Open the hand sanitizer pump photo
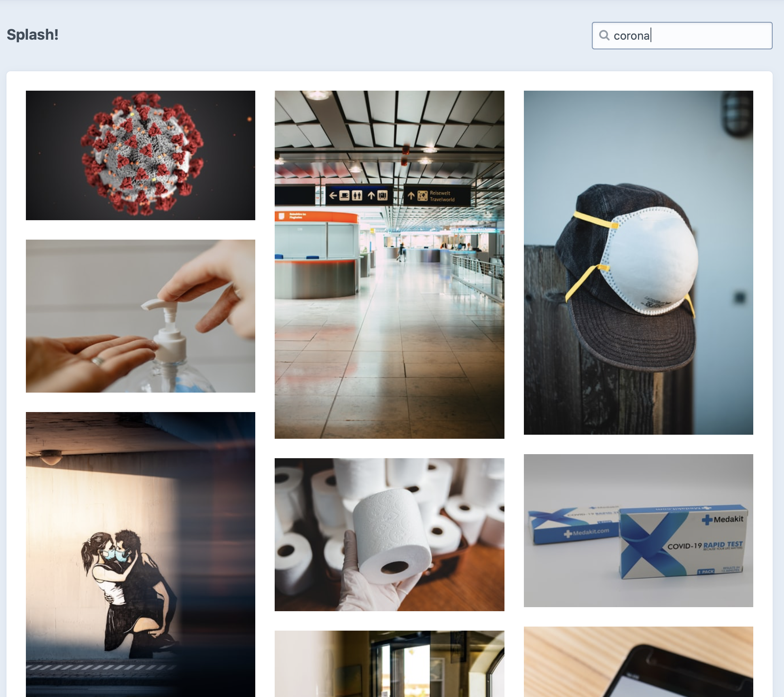Image resolution: width=784 pixels, height=697 pixels. (x=140, y=316)
